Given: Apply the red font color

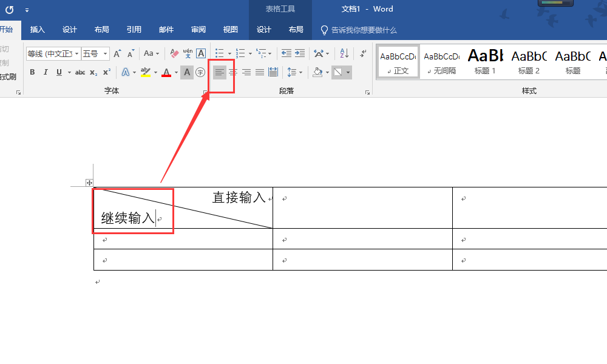Looking at the screenshot, I should 166,72.
